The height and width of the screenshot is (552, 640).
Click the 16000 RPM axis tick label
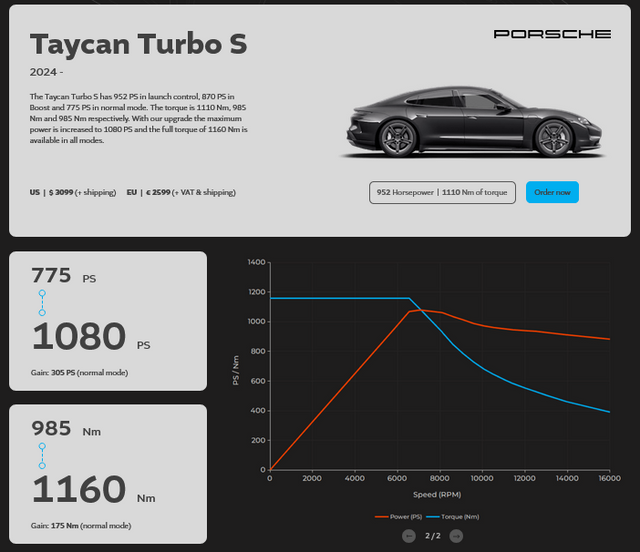click(609, 478)
